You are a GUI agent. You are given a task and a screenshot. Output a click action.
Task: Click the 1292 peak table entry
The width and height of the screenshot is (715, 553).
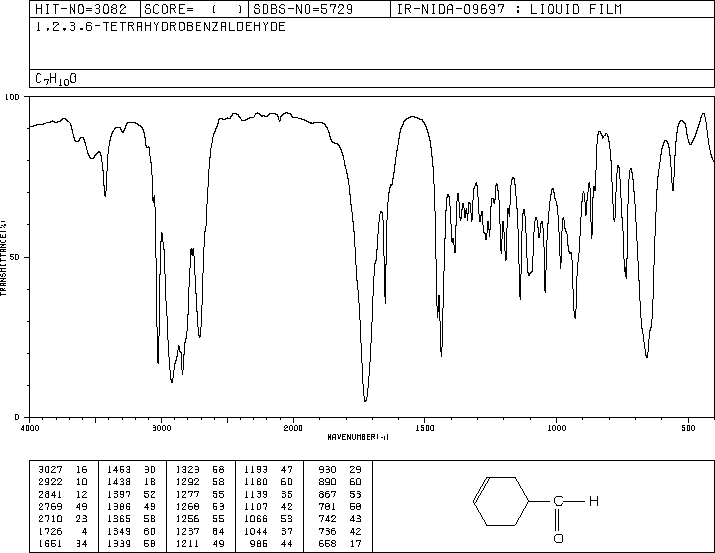tap(187, 482)
